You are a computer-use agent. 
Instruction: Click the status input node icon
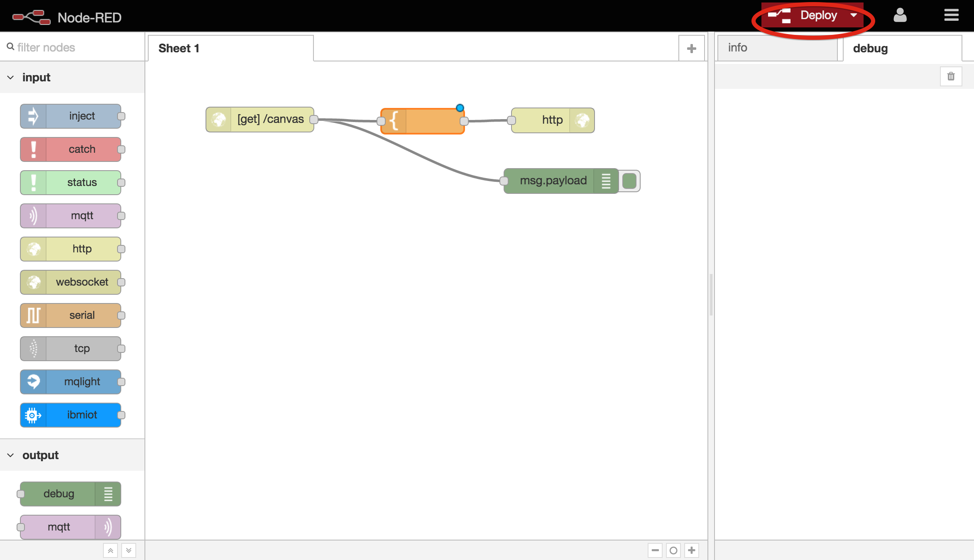[32, 183]
